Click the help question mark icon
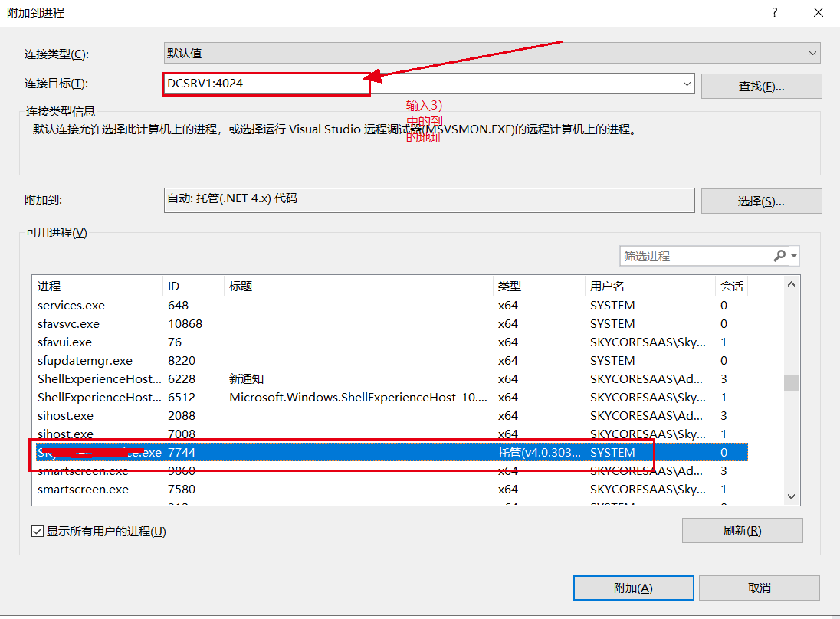Image resolution: width=840 pixels, height=619 pixels. point(775,12)
